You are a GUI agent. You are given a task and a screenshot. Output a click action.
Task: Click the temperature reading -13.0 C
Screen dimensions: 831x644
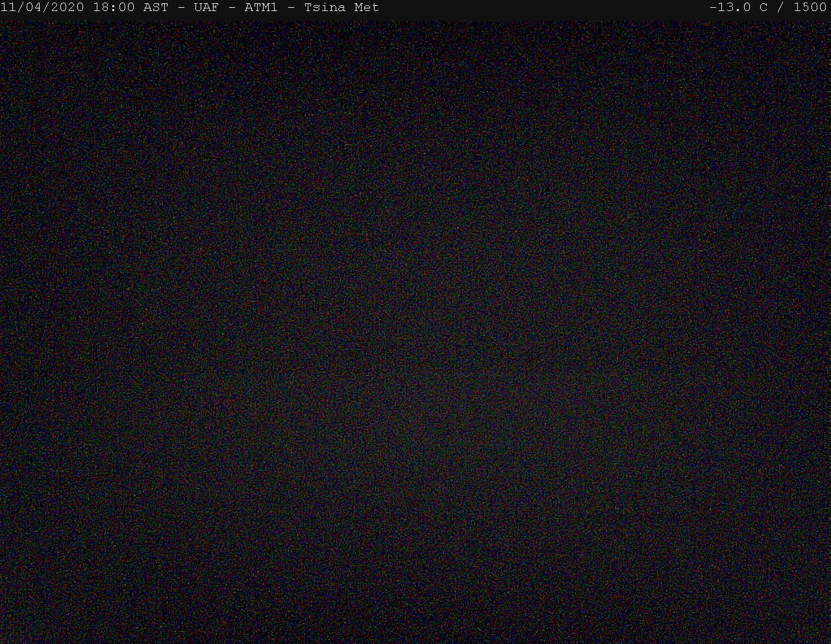pos(738,8)
